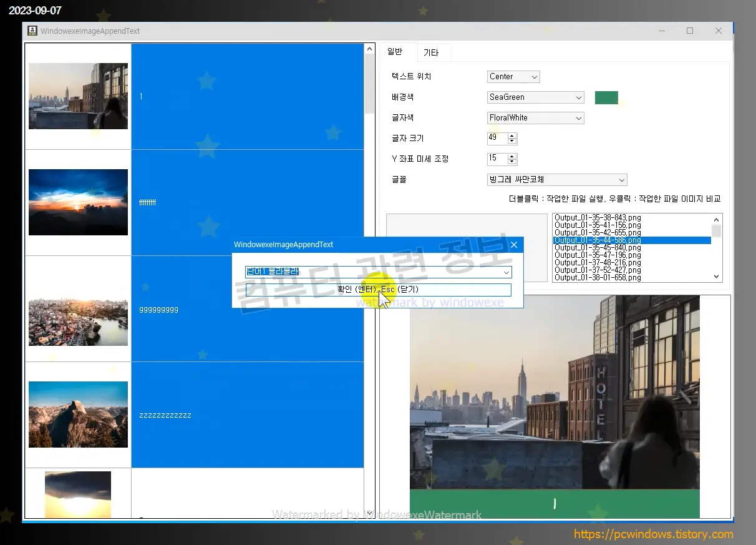Click the WindowexeImageAppendText app icon in title bar
The image size is (756, 545).
[x=32, y=31]
